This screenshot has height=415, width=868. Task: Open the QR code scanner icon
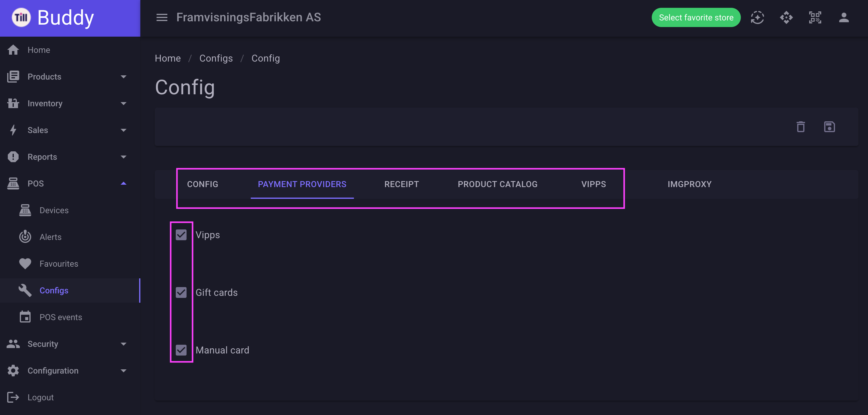click(815, 17)
